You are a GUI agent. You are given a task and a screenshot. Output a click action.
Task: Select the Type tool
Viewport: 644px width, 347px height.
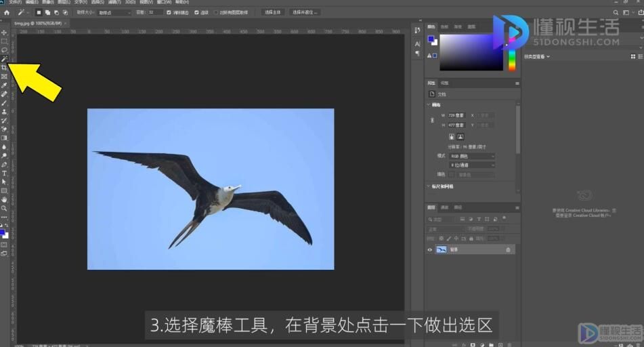[x=4, y=173]
